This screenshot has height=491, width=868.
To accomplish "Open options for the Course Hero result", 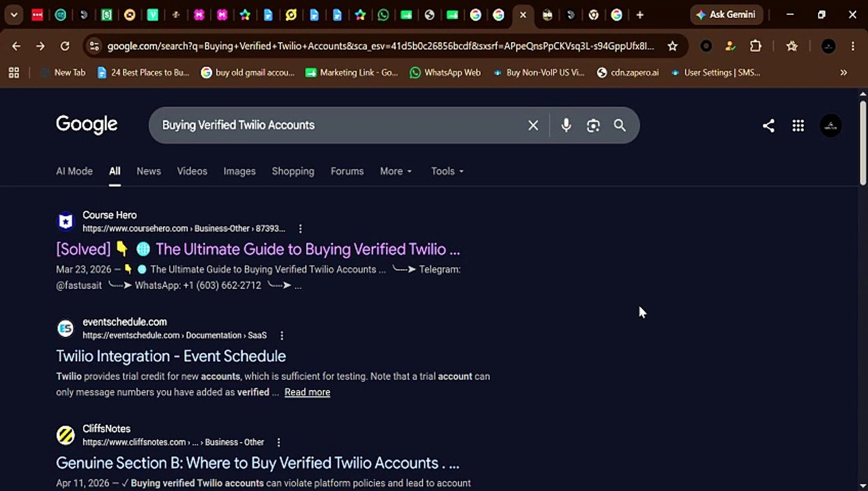I will pyautogui.click(x=300, y=228).
